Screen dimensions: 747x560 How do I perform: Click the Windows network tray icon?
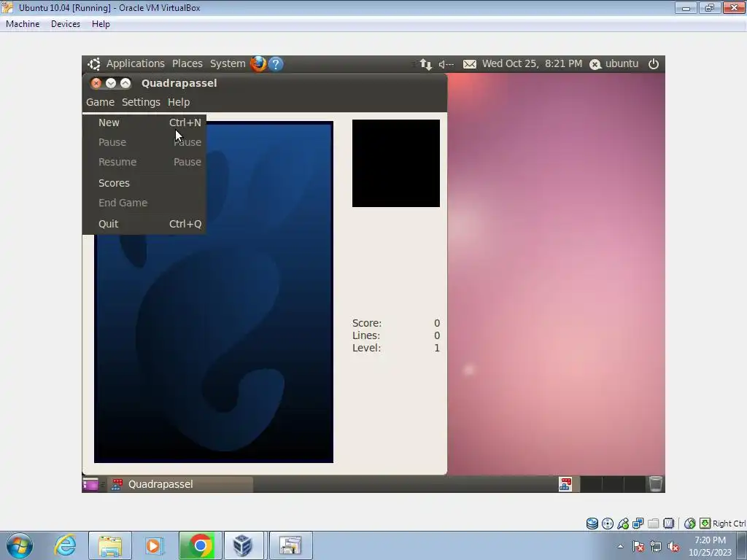point(656,546)
